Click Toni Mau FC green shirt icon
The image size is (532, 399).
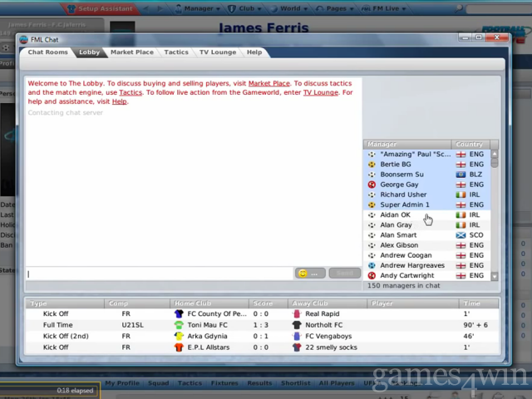[179, 325]
